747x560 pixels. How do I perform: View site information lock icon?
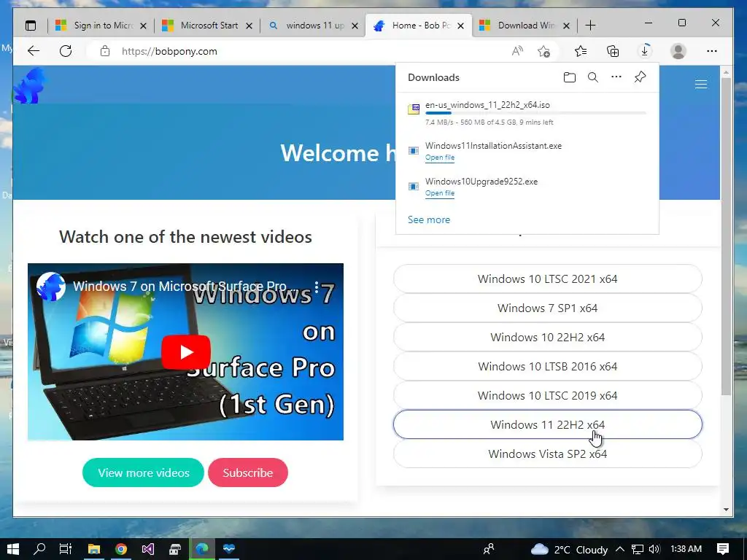point(105,51)
